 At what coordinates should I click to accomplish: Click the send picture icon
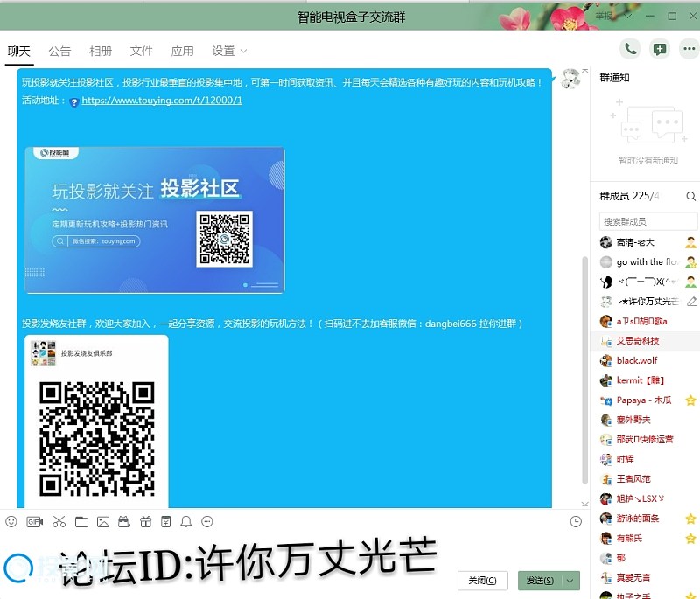tap(103, 521)
